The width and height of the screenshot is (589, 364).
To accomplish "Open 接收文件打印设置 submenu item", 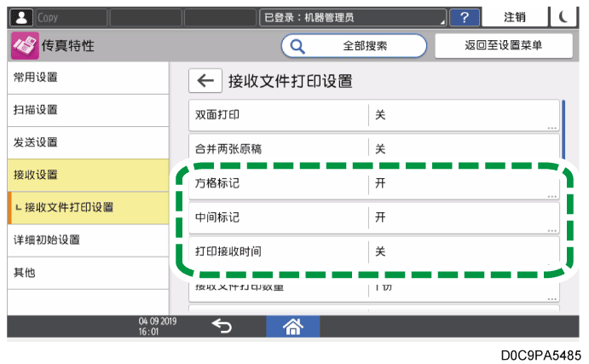I will [88, 208].
